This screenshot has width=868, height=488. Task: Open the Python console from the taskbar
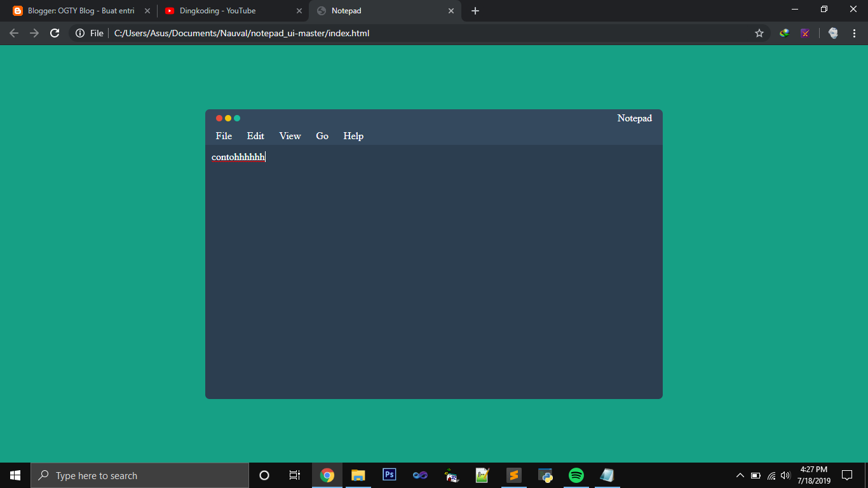pyautogui.click(x=545, y=475)
